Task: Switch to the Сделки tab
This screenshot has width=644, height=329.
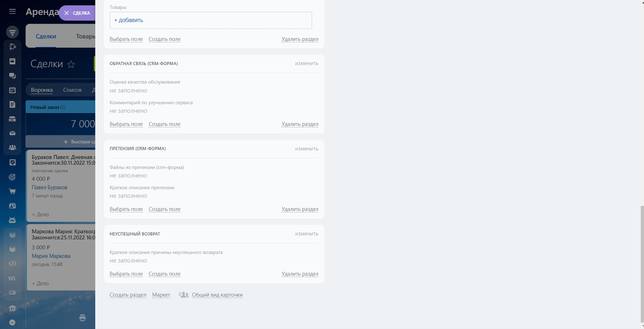Action: [46, 36]
